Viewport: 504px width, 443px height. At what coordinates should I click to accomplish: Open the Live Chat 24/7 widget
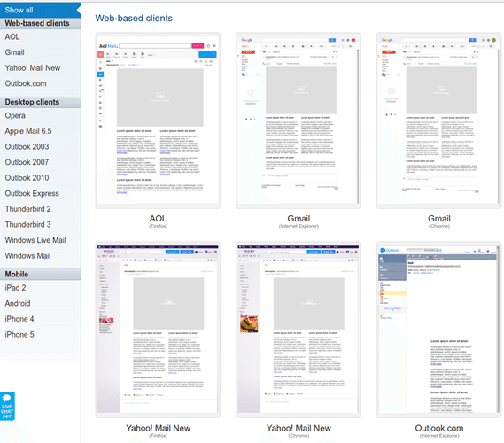7,406
